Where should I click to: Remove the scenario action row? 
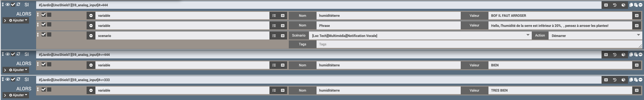click(x=91, y=36)
